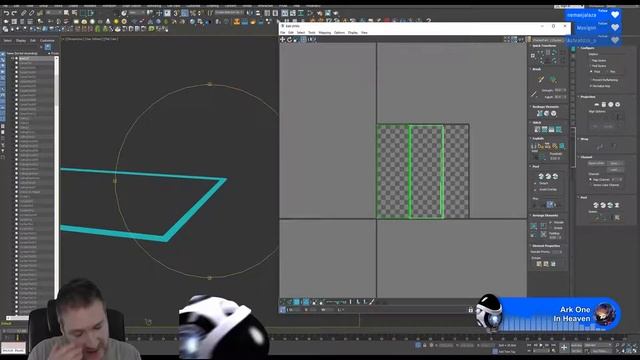This screenshot has width=640, height=360.
Task: Open the Select menu in UV editor
Action: 301,33
